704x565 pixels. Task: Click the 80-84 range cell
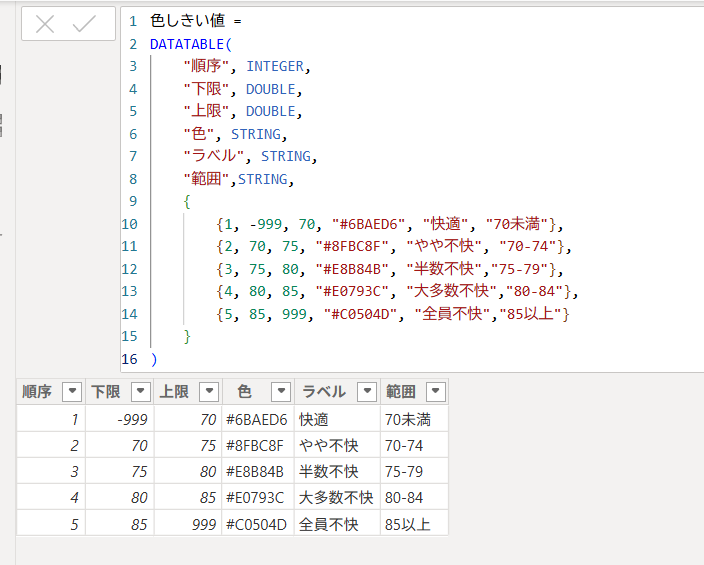tap(414, 497)
